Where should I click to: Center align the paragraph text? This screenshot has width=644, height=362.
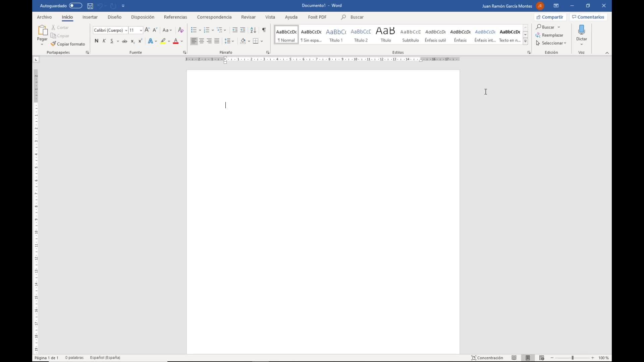tap(202, 41)
